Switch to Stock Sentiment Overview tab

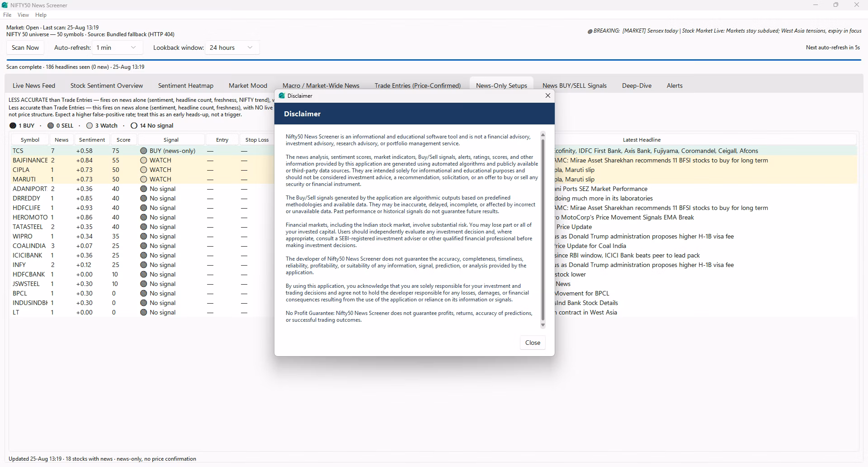(107, 86)
